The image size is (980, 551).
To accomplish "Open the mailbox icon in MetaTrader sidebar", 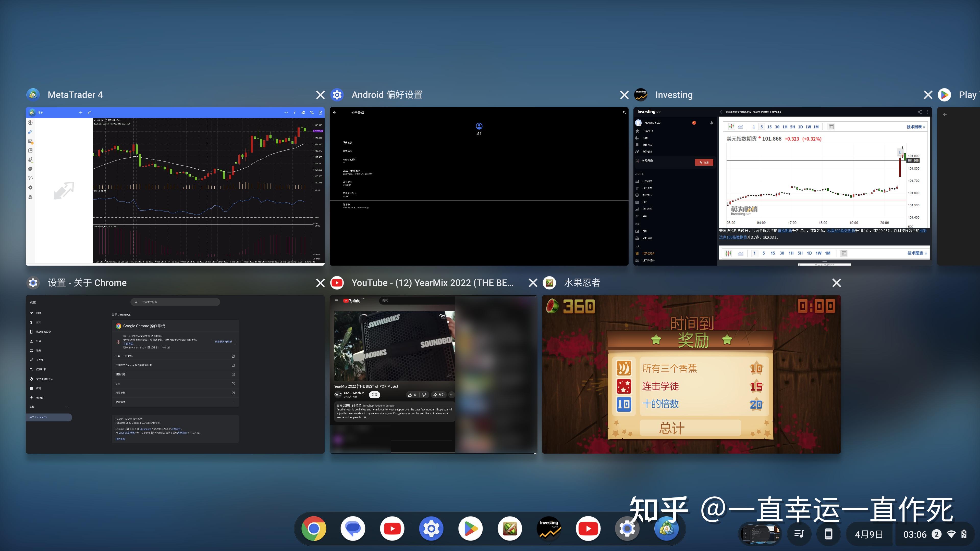I will pyautogui.click(x=30, y=141).
